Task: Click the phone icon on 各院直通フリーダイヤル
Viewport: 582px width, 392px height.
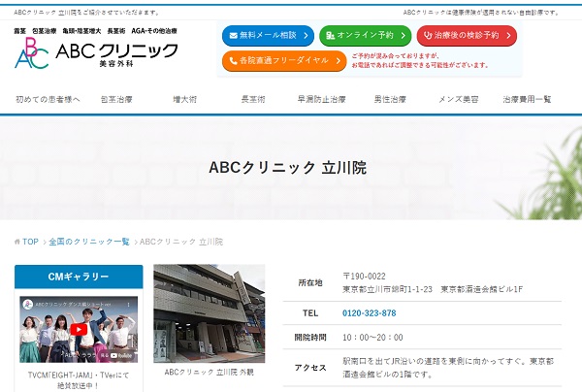Action: coord(232,61)
